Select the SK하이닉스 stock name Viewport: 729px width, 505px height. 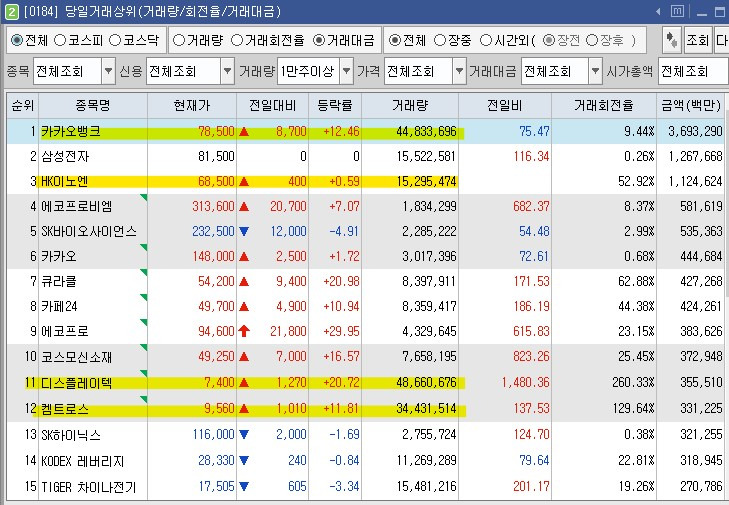coord(71,435)
